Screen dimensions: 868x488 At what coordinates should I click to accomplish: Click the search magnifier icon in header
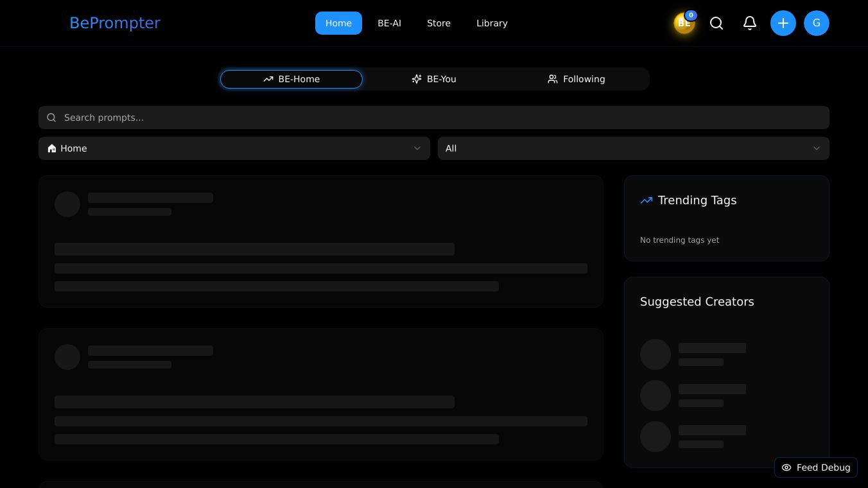(x=716, y=23)
